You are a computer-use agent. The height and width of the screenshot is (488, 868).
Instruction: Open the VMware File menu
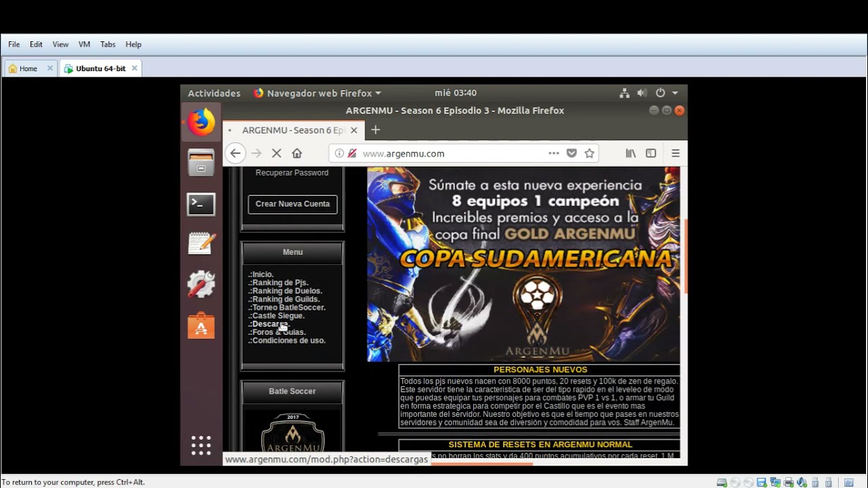tap(14, 44)
